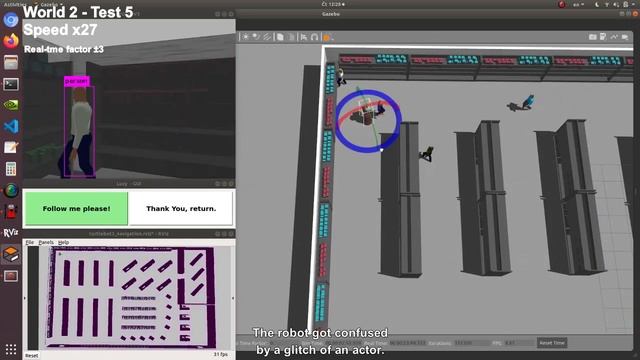Add a directional light in Gazebo toolbar

tap(267, 37)
